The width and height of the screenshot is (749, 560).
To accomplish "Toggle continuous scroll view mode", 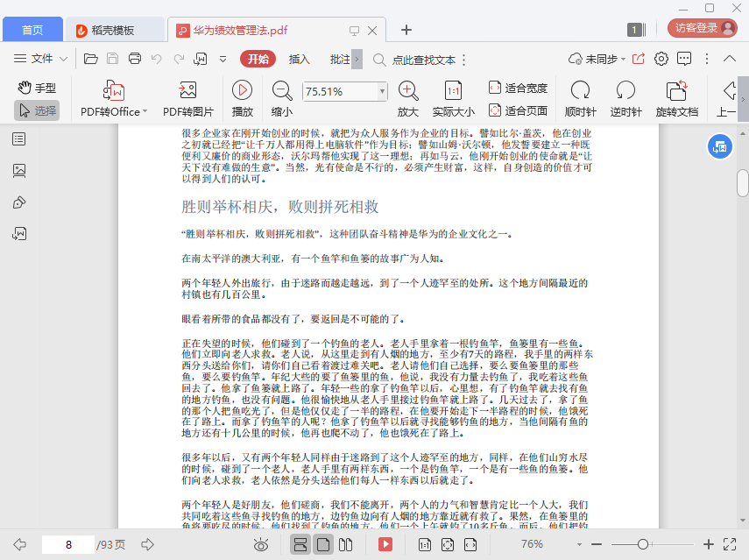I will pos(300,544).
